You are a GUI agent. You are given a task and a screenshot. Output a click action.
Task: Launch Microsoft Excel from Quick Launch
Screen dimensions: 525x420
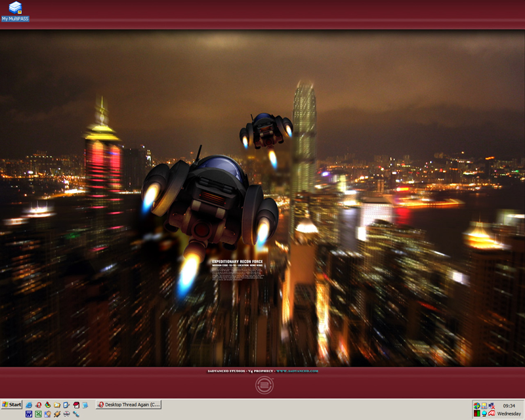coord(39,414)
